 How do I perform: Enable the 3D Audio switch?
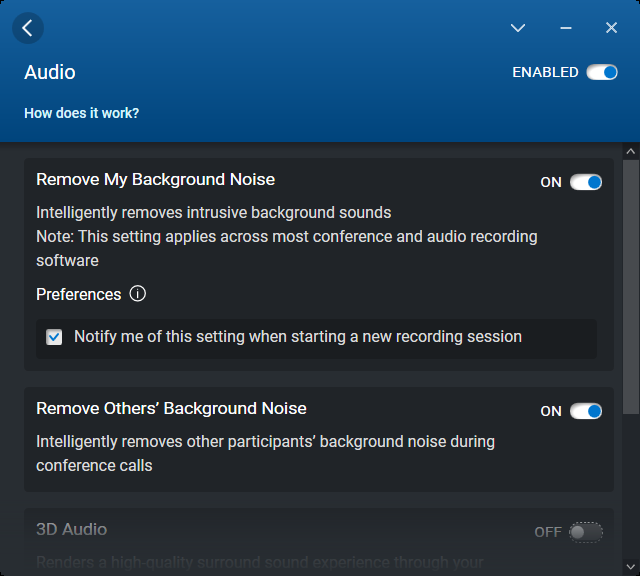(x=586, y=532)
